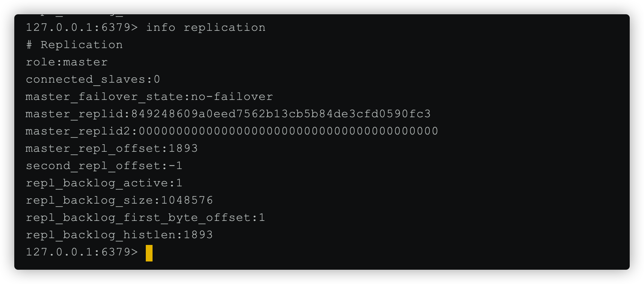644x284 pixels.
Task: Click the partially hidden line at top
Action: 75,16
